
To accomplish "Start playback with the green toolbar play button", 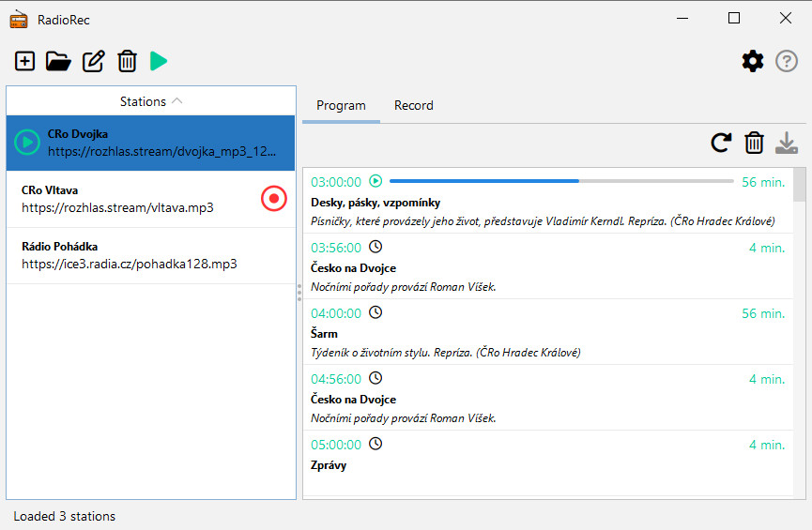I will tap(159, 62).
